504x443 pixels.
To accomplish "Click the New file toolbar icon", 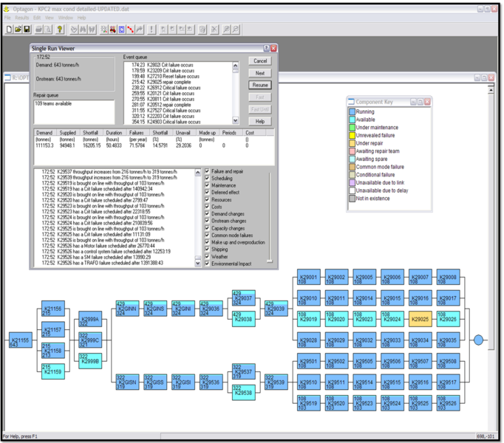I will (x=9, y=30).
